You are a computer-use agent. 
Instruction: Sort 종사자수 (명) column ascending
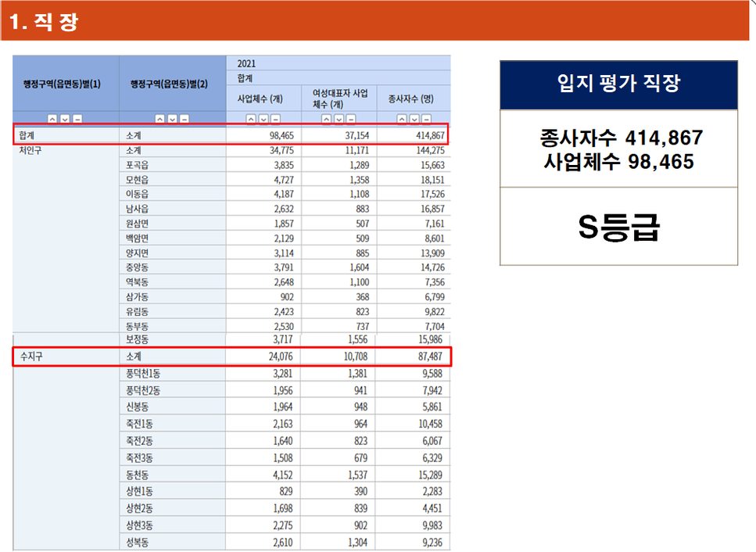pyautogui.click(x=402, y=118)
